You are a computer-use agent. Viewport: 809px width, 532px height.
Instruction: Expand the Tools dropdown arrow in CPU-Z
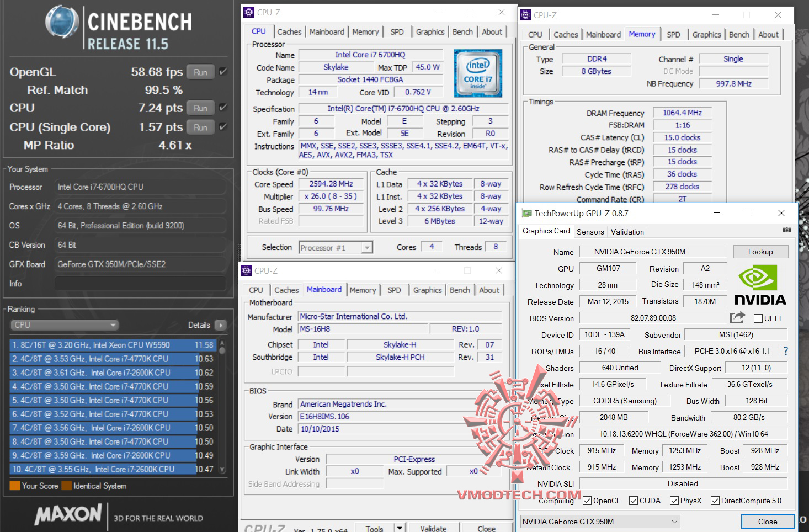(399, 528)
